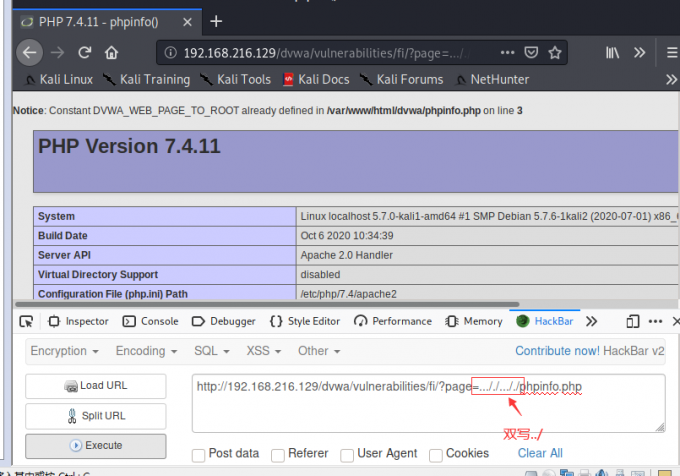Switch to the Memory panel
Image resolution: width=680 pixels, height=476 pixels.
pyautogui.click(x=474, y=321)
